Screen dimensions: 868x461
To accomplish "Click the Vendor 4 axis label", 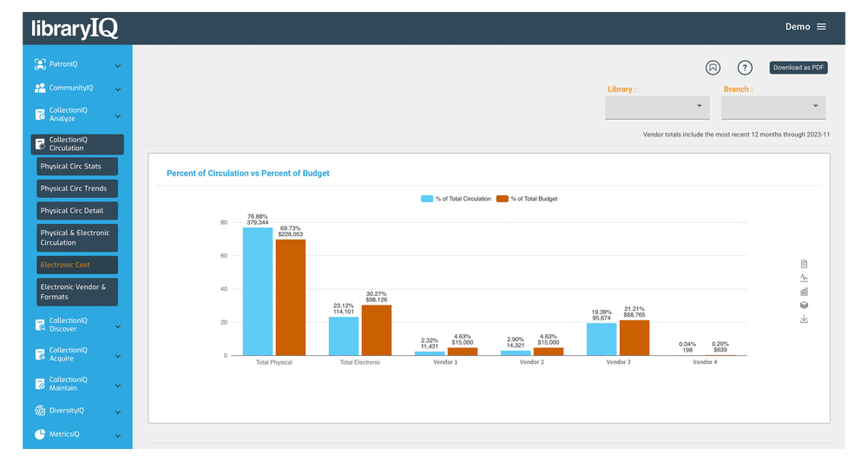I will [x=705, y=362].
